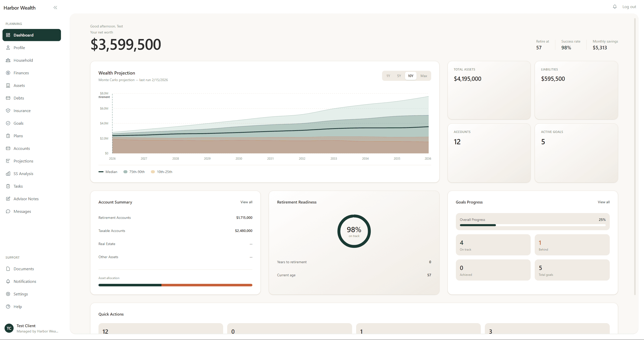The height and width of the screenshot is (340, 644).
Task: Open the Goals page from sidebar
Action: point(18,123)
